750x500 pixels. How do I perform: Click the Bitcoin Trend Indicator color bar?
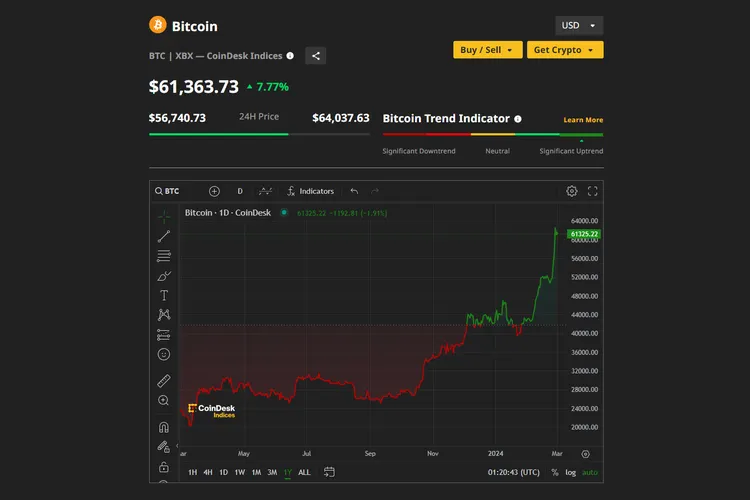493,134
